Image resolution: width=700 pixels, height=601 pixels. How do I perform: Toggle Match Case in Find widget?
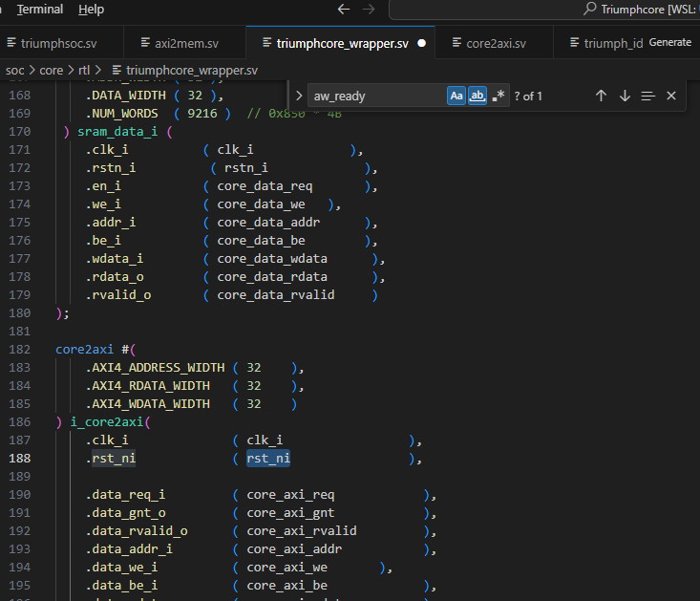[456, 96]
